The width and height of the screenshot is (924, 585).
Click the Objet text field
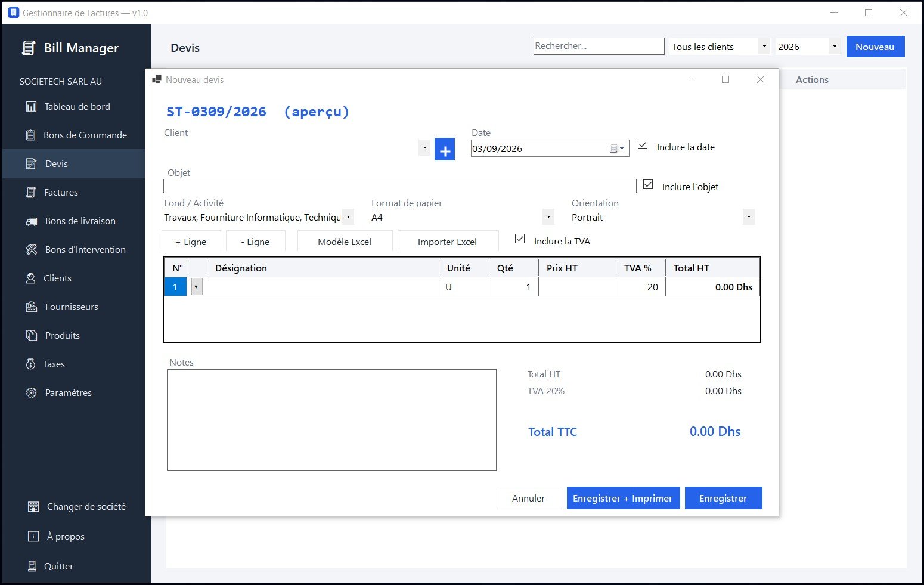(x=400, y=185)
